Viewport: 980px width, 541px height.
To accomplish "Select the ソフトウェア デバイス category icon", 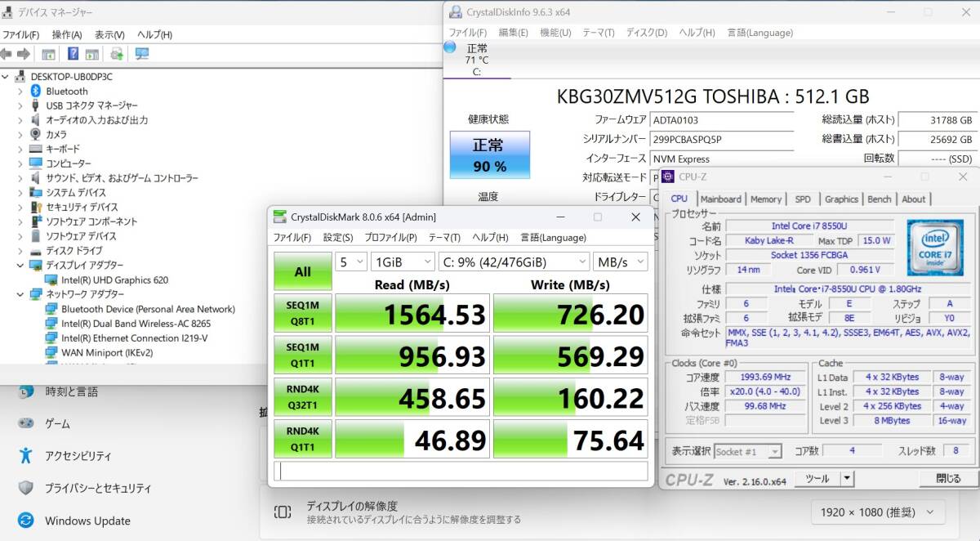I will point(36,236).
